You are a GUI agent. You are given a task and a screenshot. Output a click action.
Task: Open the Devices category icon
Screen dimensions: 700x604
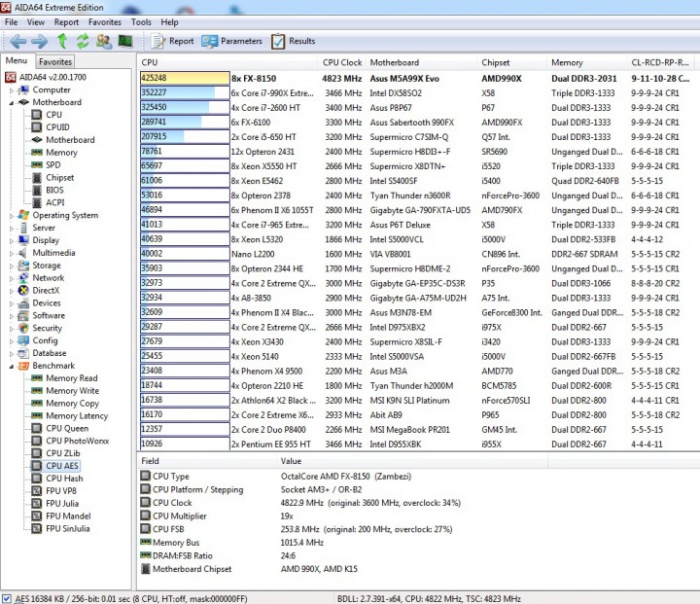(23, 302)
